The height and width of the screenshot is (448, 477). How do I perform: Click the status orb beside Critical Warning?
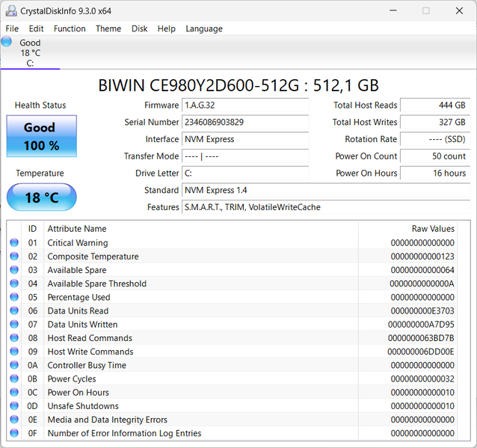tap(14, 242)
